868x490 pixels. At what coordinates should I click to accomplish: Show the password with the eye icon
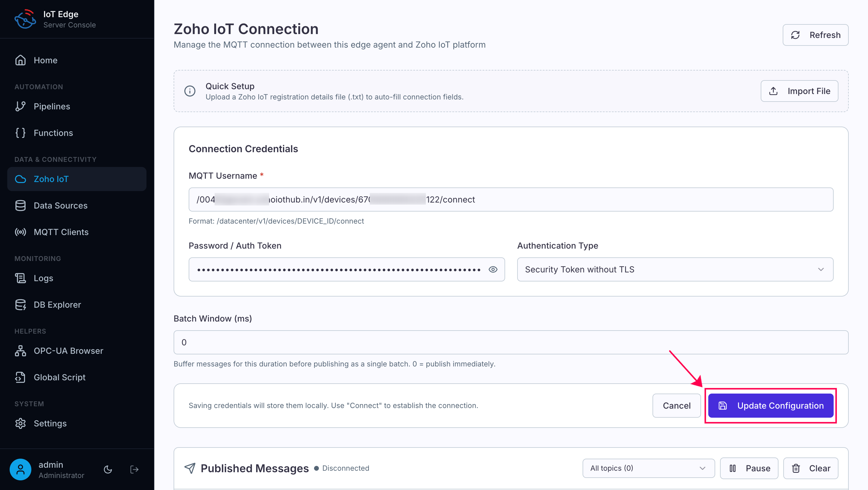coord(493,269)
